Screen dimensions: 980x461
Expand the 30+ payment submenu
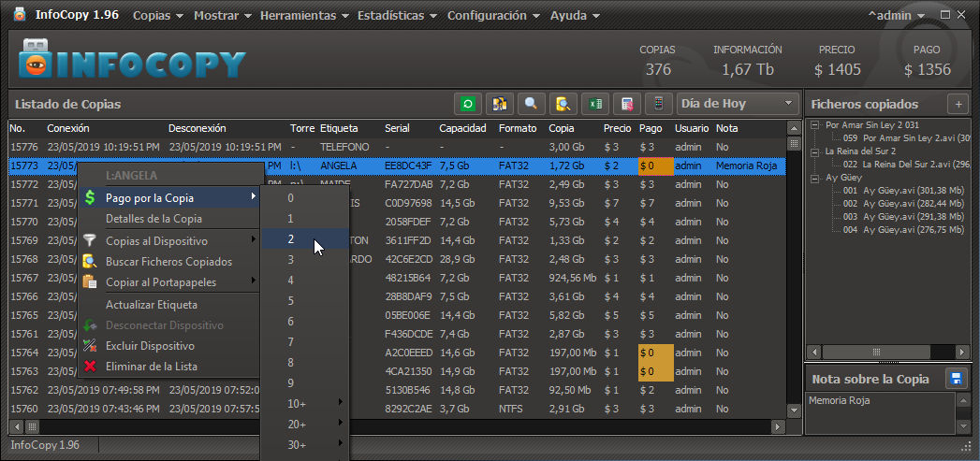coord(305,445)
